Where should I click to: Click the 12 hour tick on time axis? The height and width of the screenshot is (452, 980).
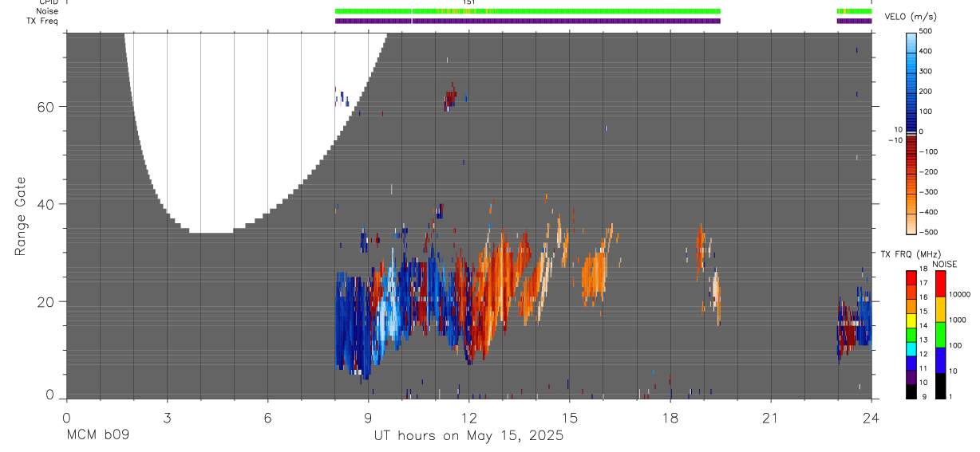click(468, 417)
